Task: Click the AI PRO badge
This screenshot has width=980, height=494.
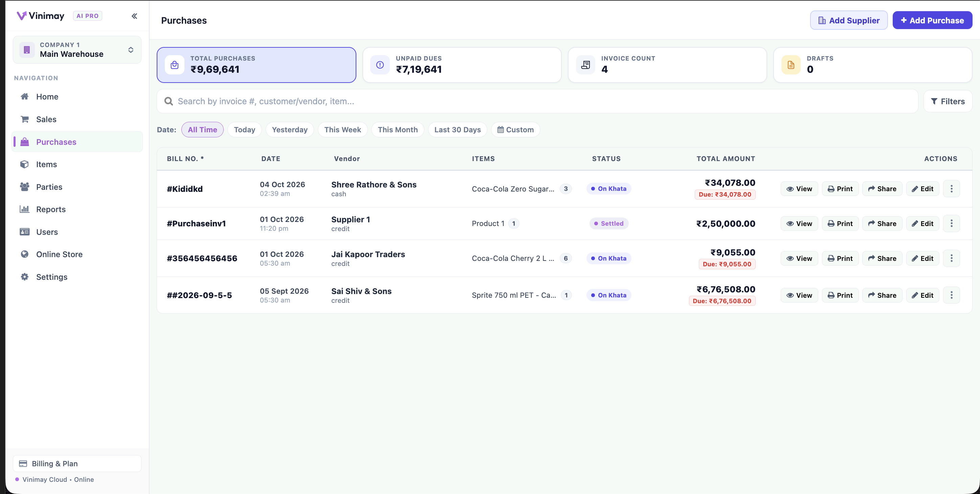Action: (x=88, y=16)
